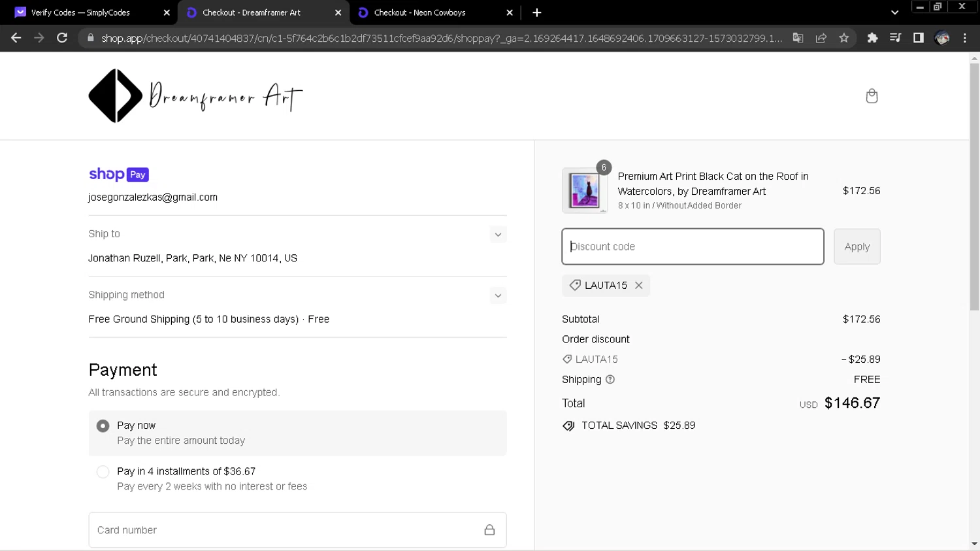
Task: Click the total amount $146.67
Action: tap(852, 403)
